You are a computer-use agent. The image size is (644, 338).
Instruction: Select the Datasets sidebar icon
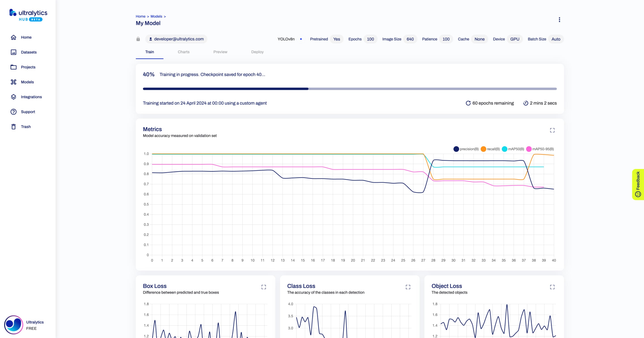coord(13,52)
